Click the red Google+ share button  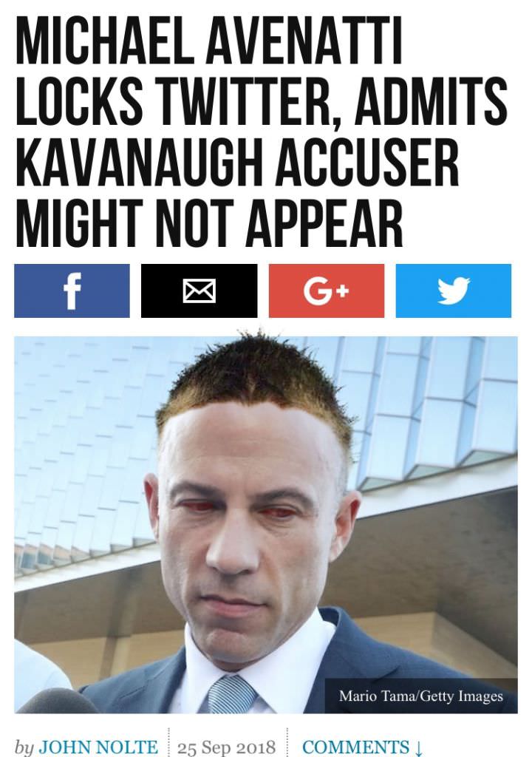[327, 291]
